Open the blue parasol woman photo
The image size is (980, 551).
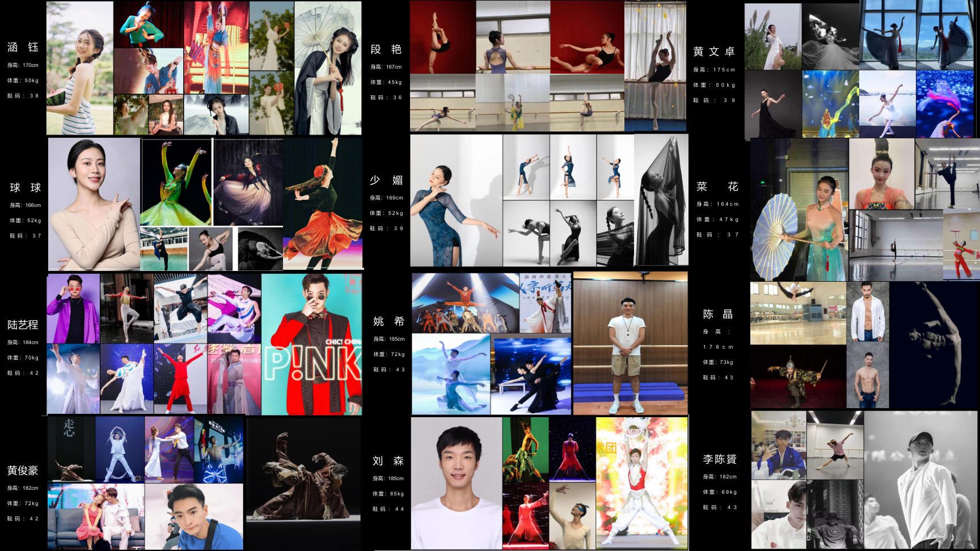click(x=799, y=210)
